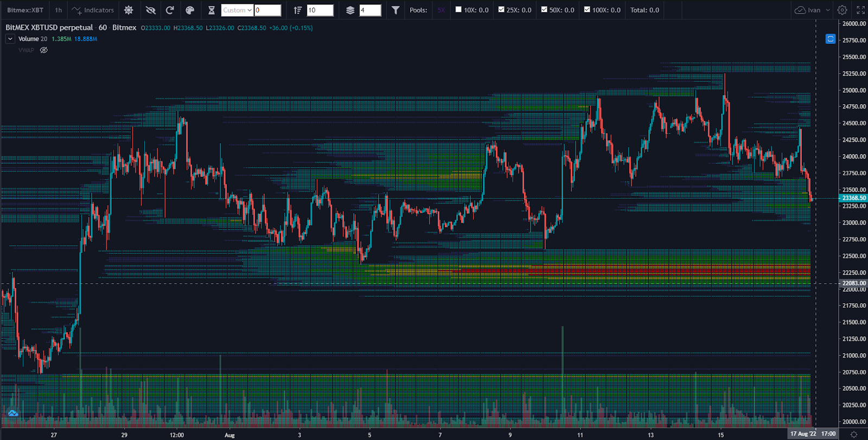Image resolution: width=868 pixels, height=440 pixels.
Task: Show the hidden VWAP indicator eye icon
Action: [44, 50]
